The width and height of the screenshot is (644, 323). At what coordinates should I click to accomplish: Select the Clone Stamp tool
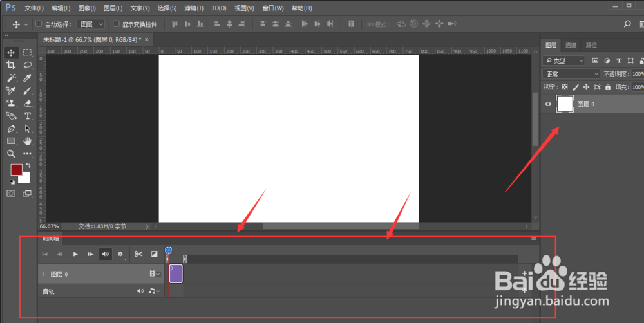pyautogui.click(x=11, y=104)
